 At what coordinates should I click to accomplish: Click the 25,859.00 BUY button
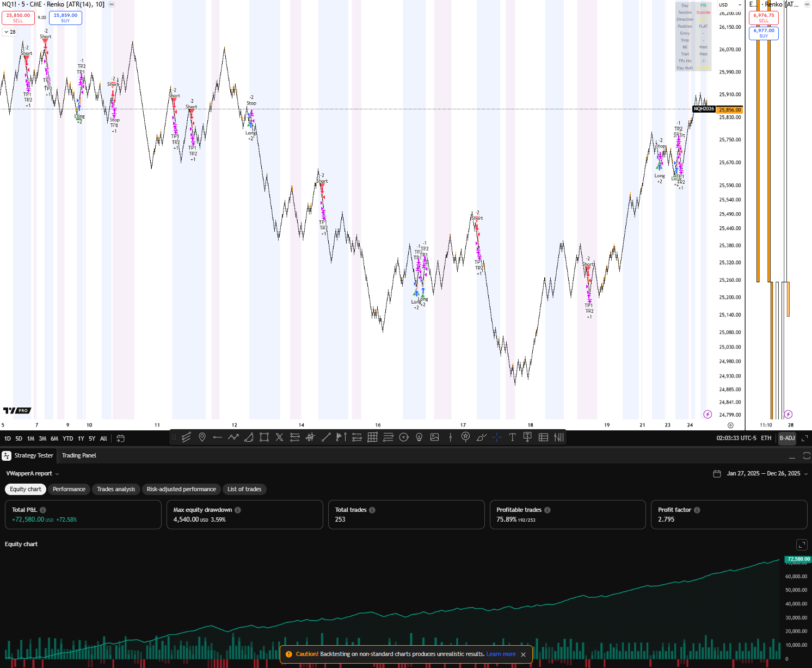[x=65, y=17]
